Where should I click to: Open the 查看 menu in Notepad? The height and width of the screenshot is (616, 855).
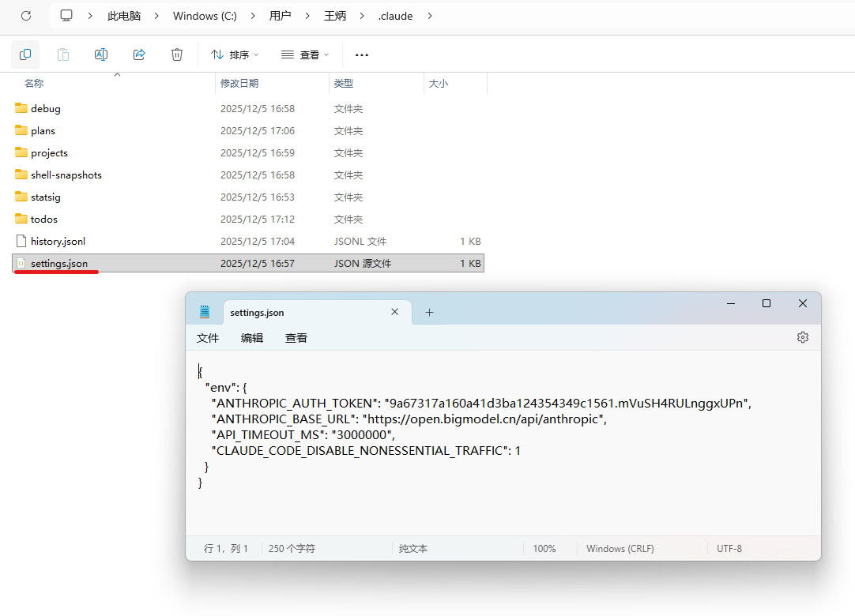(296, 338)
